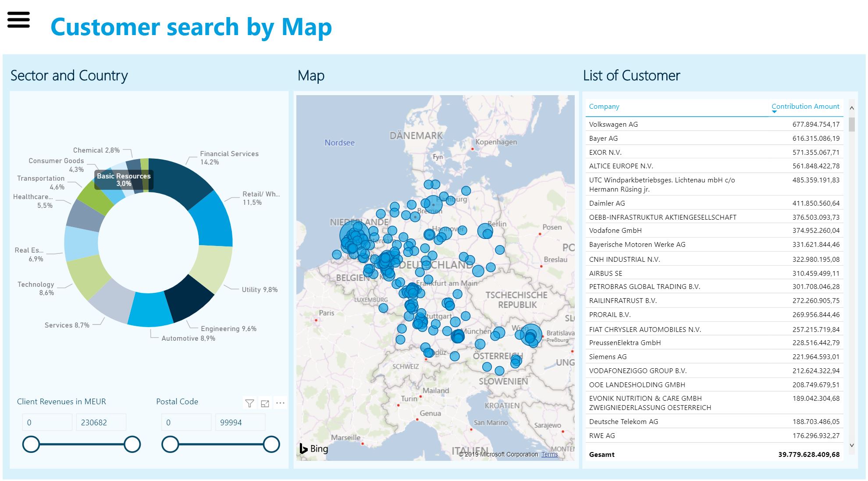Sort by the Contribution Amount header
This screenshot has width=868, height=481.
tap(805, 106)
